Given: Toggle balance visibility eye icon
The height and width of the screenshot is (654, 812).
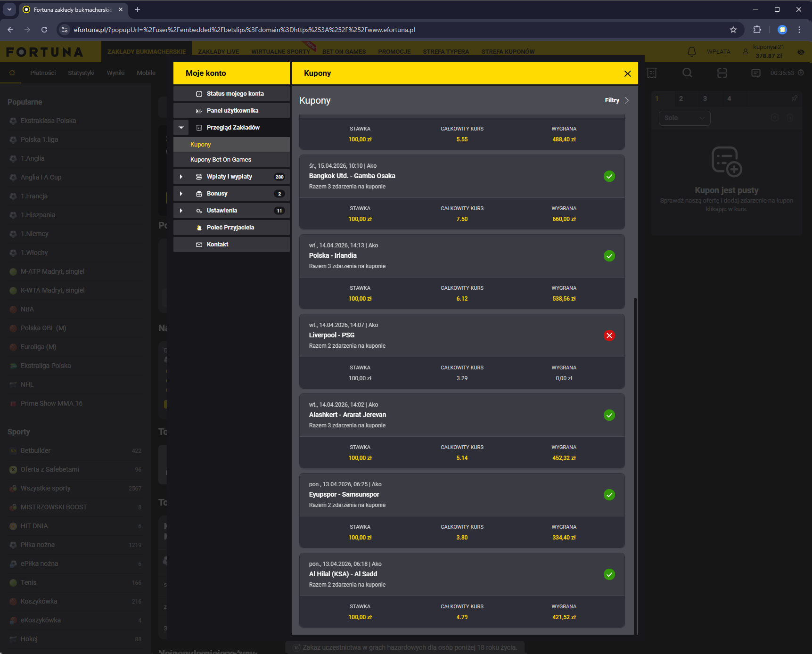Looking at the screenshot, I should 801,52.
